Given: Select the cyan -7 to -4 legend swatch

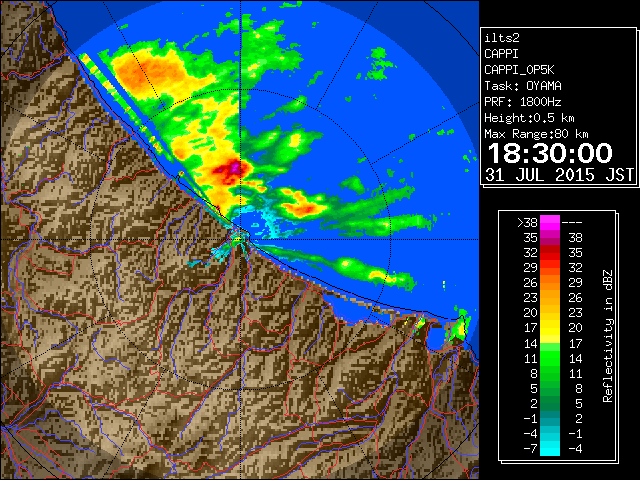Looking at the screenshot, I should coord(550,448).
